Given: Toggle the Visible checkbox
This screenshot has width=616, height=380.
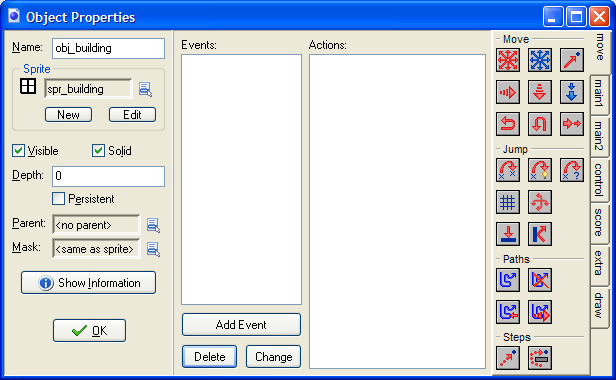Looking at the screenshot, I should click(18, 151).
